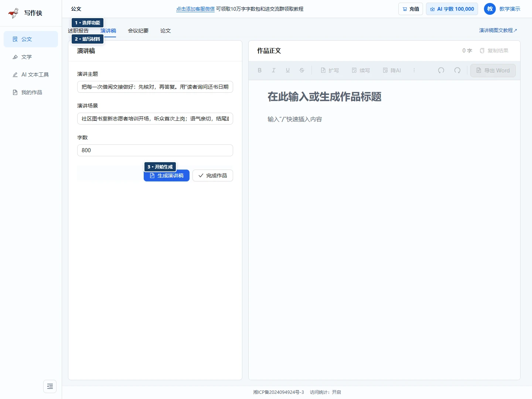Click the 教 user avatar
The width and height of the screenshot is (532, 399).
pos(490,9)
